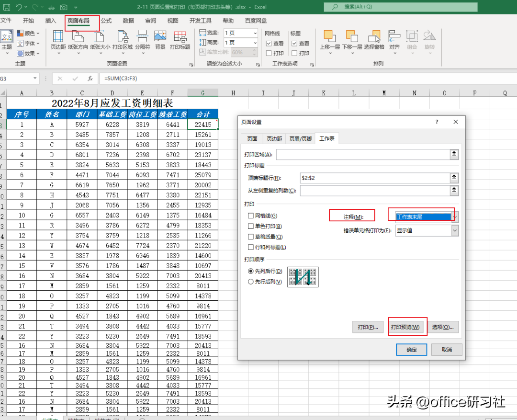517x420 pixels.
Task: Click inside the formula bar
Action: 307,79
